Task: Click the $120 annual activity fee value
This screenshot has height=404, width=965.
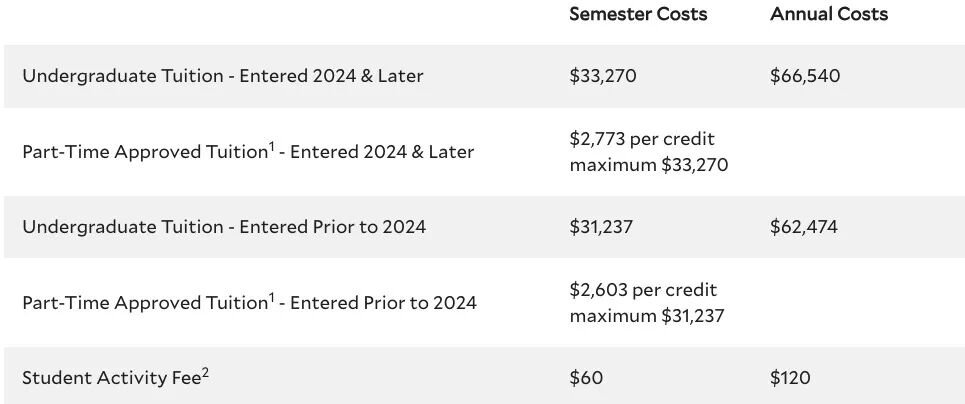Action: (x=790, y=378)
